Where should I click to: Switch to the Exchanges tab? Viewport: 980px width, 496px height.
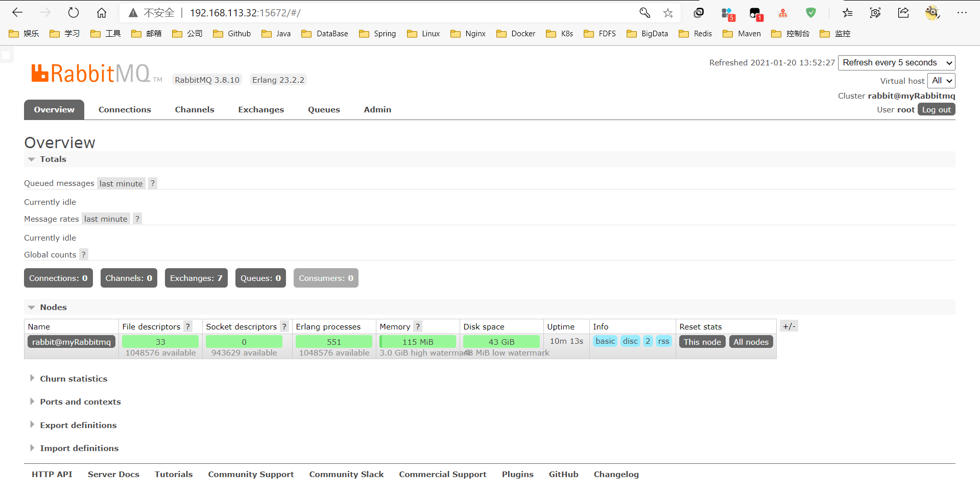[x=261, y=110]
